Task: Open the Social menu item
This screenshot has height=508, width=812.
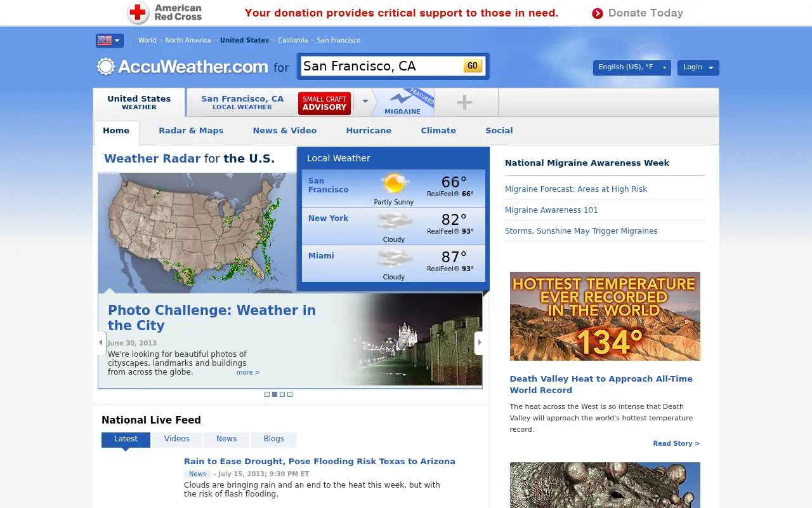Action: tap(499, 131)
